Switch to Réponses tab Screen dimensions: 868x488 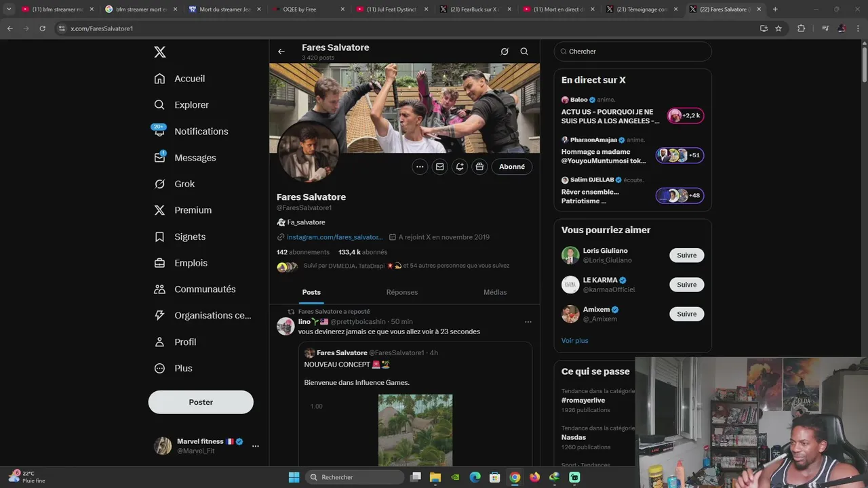click(x=402, y=292)
